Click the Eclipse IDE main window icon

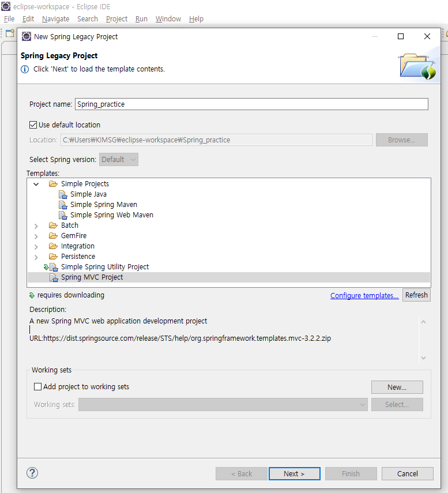click(x=6, y=6)
